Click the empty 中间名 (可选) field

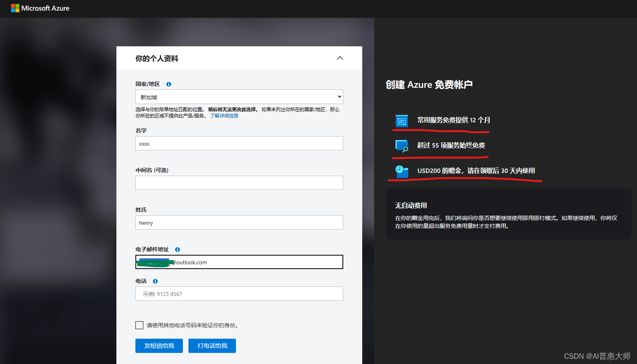[x=239, y=183]
